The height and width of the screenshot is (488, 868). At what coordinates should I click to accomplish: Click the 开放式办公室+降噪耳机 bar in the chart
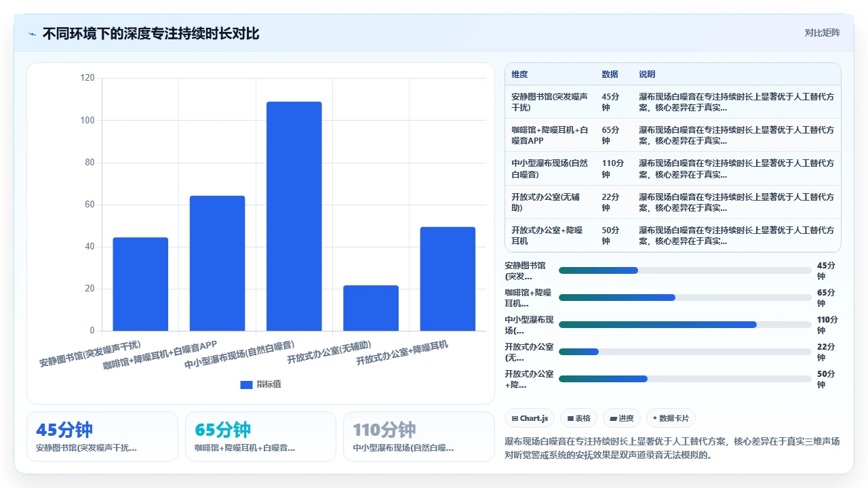(448, 279)
